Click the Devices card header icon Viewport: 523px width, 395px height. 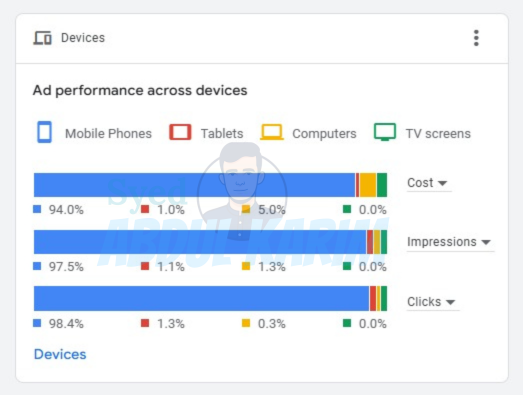(42, 38)
